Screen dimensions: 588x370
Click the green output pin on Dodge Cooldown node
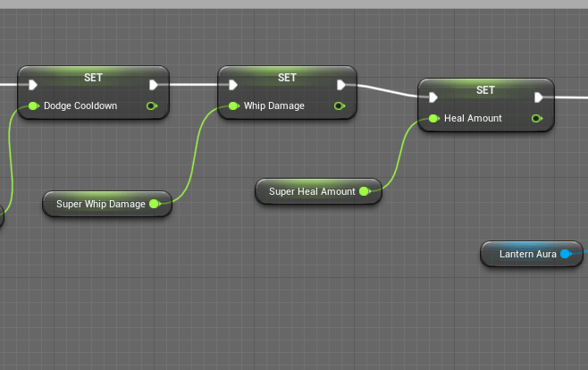[151, 105]
